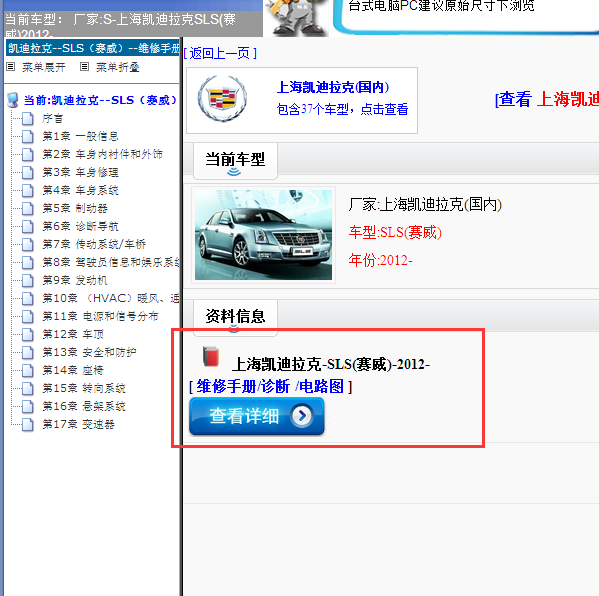Select chapter 第7章 传动系统/车桥
Viewport: 599px width, 596px height.
tap(94, 244)
